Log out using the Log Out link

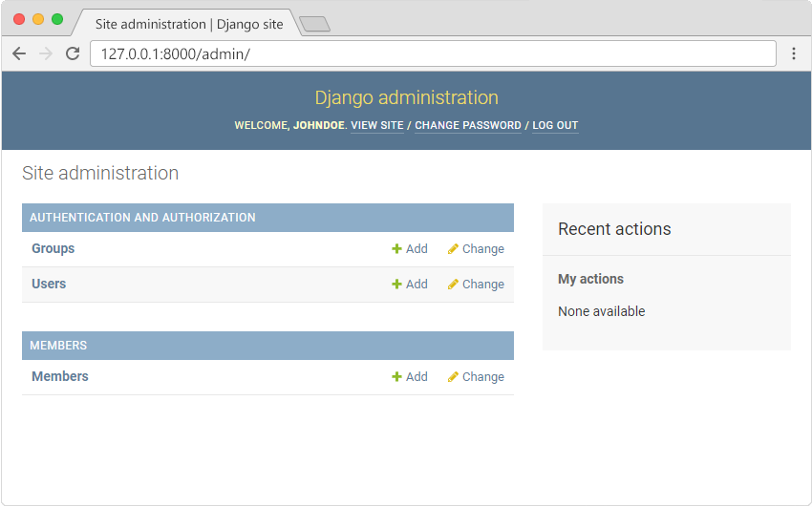click(555, 125)
